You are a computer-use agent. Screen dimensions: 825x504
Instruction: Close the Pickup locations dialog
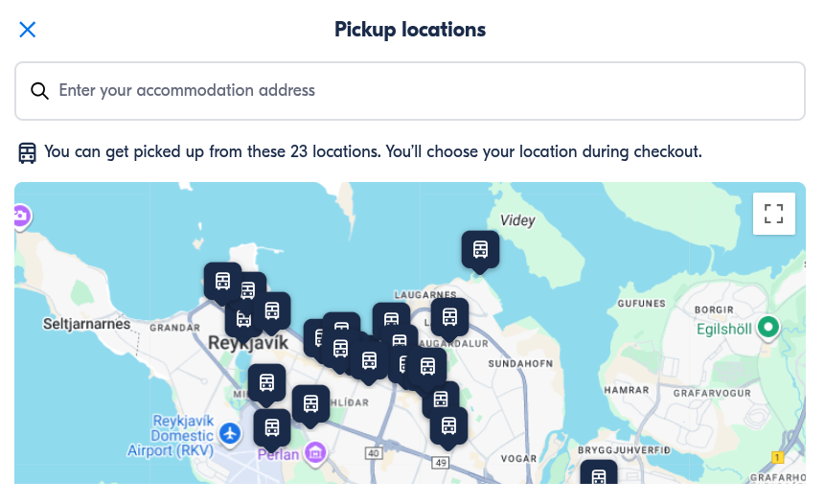point(28,30)
